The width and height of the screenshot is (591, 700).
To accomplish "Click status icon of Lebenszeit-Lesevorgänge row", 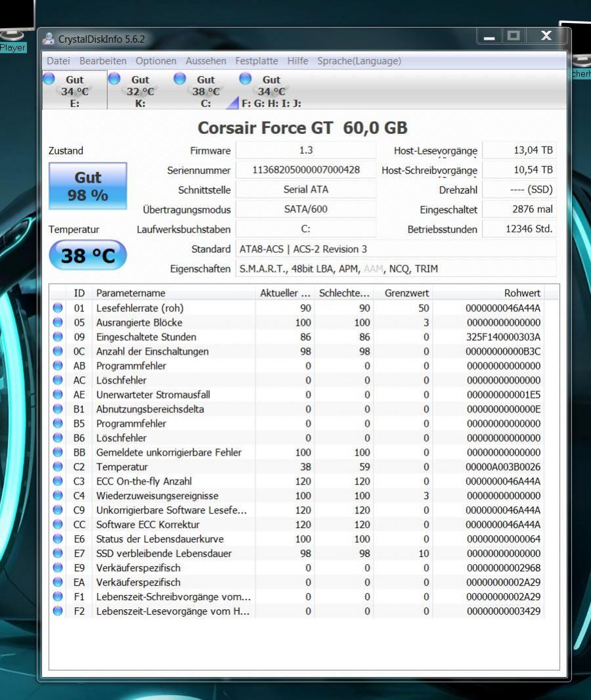I will (x=58, y=611).
